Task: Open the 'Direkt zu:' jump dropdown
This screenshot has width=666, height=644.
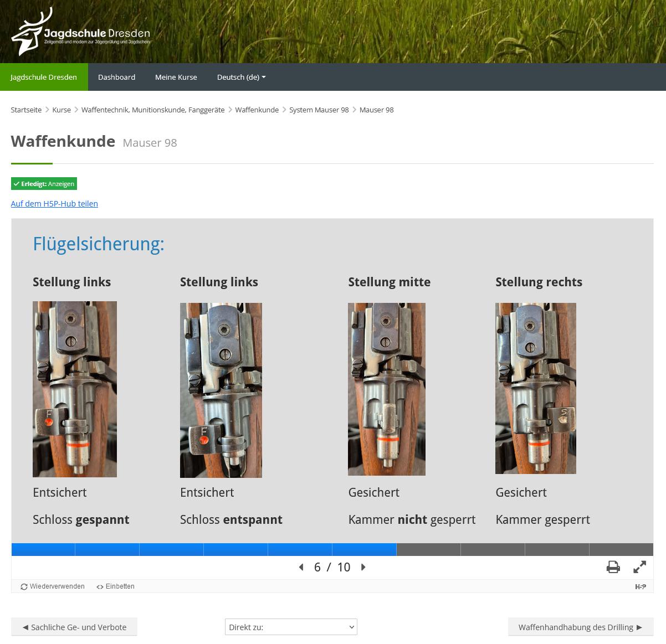Action: click(x=291, y=627)
